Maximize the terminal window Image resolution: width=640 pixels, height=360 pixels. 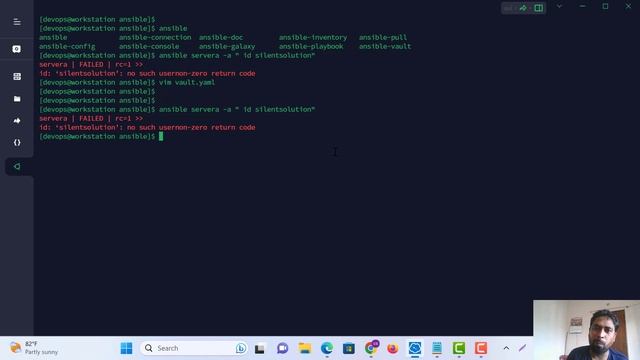(x=605, y=7)
